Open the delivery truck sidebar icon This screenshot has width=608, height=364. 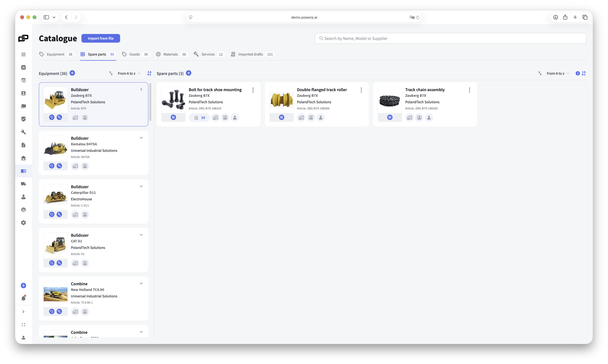coord(23,184)
